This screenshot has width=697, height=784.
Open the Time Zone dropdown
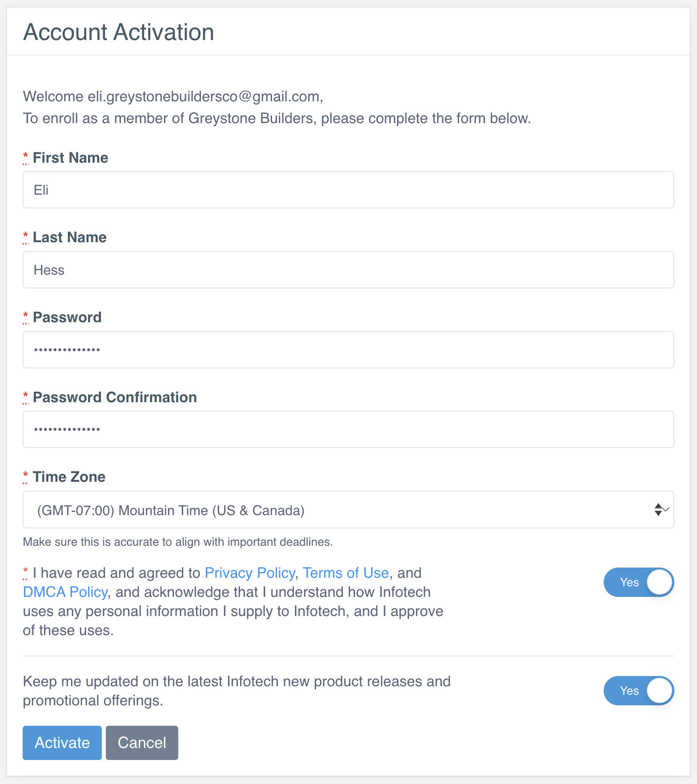[x=348, y=510]
